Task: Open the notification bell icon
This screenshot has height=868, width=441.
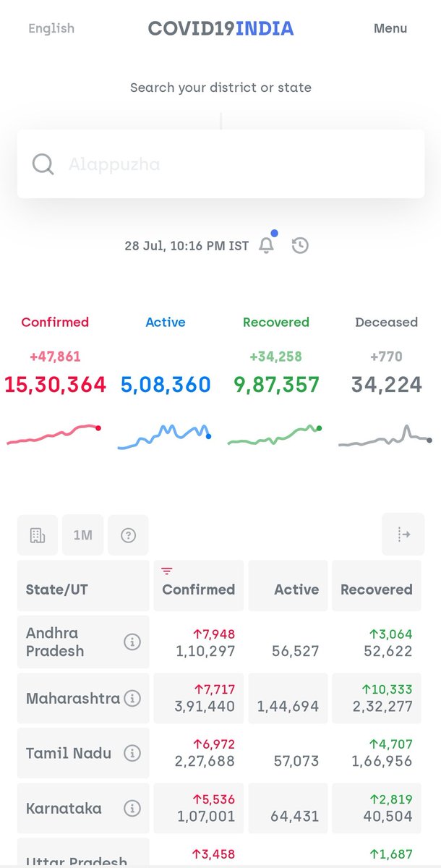Action: tap(267, 245)
